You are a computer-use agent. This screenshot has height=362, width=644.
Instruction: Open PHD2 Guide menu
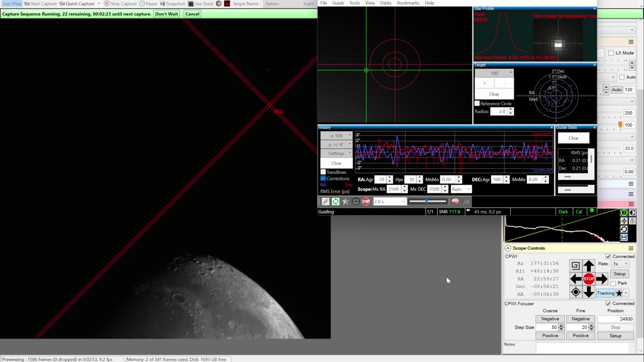point(338,3)
